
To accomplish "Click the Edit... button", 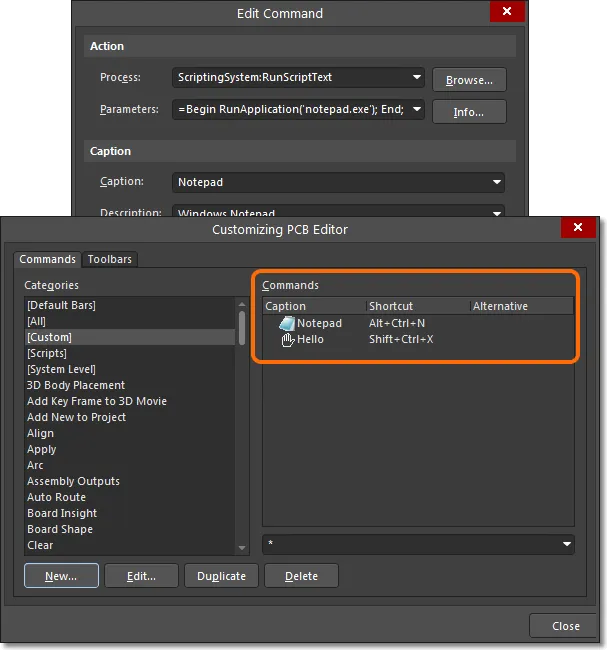I will tap(141, 576).
